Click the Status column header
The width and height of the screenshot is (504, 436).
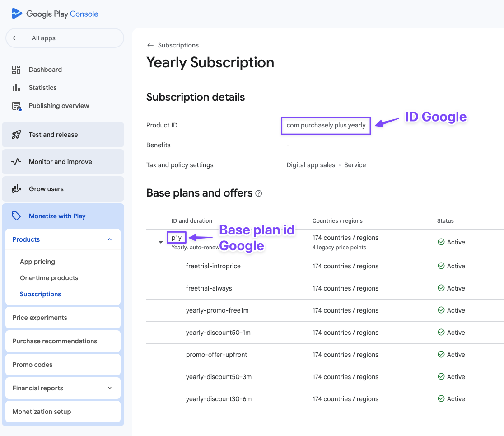[x=445, y=220]
